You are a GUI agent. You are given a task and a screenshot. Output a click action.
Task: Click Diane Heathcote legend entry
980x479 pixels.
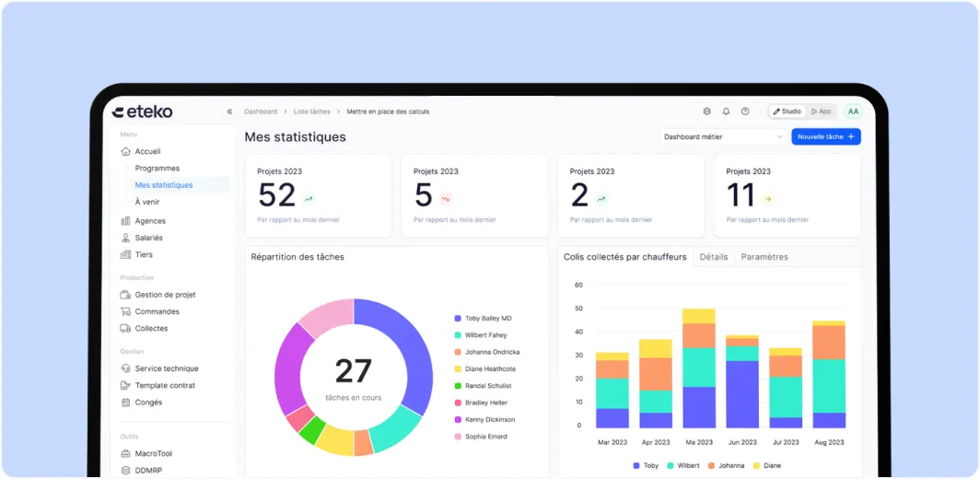coord(485,369)
